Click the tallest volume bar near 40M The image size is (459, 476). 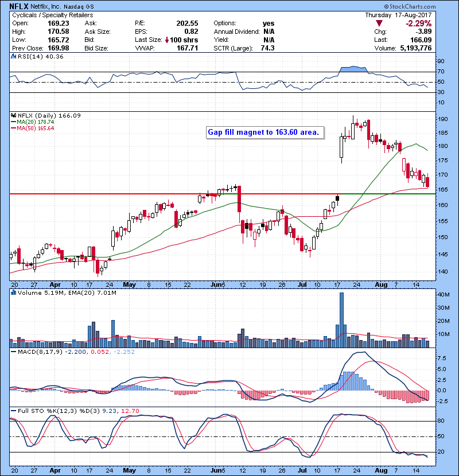click(x=341, y=320)
